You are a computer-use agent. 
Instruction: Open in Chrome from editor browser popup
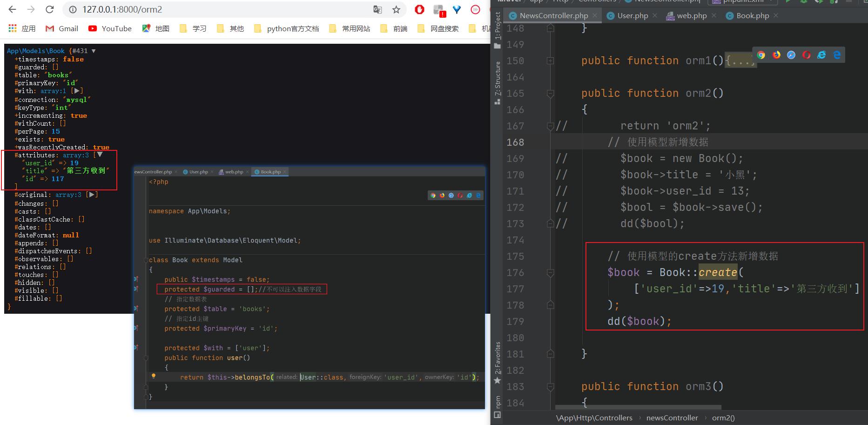pos(761,55)
